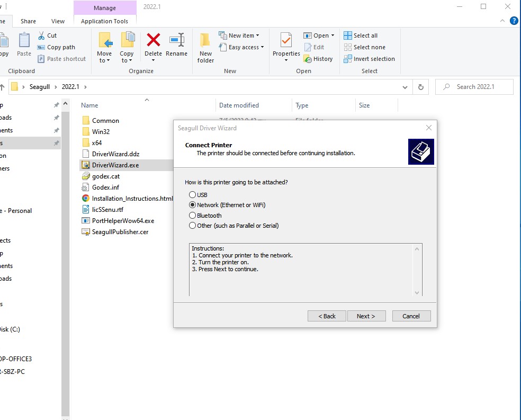
Task: Click the Select all icon
Action: 347,35
